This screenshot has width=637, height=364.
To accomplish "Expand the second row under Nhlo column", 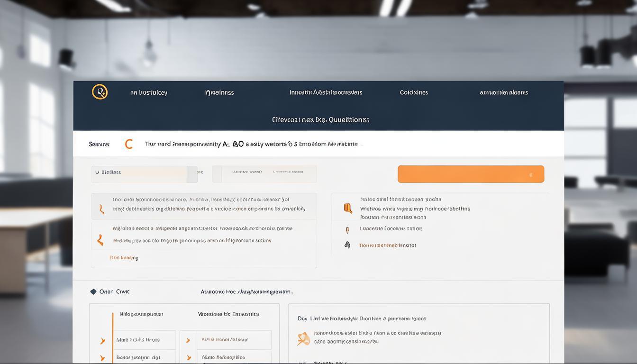I will point(102,358).
